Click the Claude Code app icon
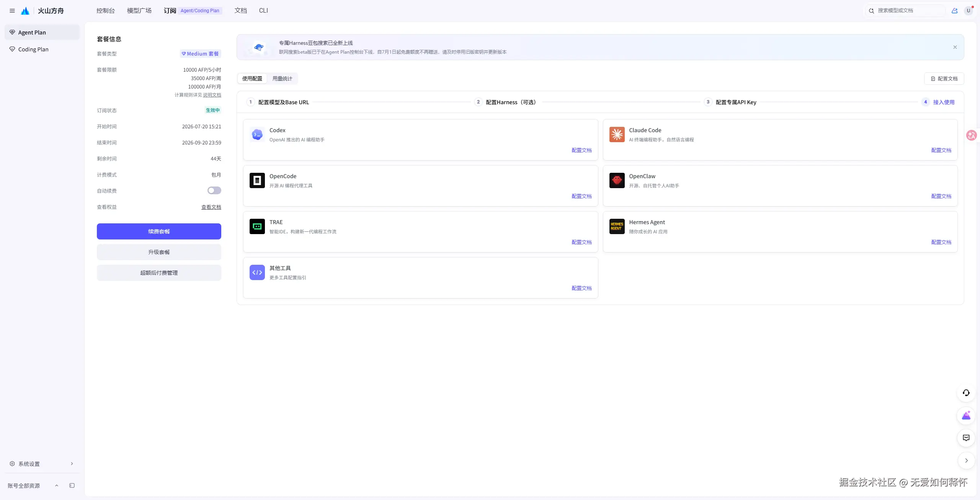980x500 pixels. pos(617,134)
